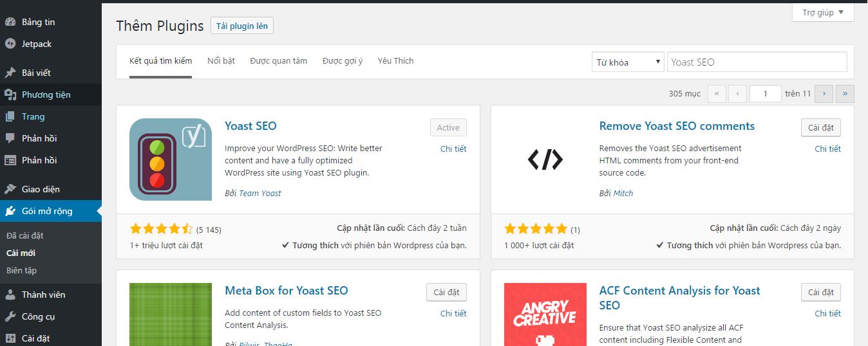The height and width of the screenshot is (346, 868).
Task: Open Đã cài đặt submenu item
Action: pyautogui.click(x=25, y=235)
